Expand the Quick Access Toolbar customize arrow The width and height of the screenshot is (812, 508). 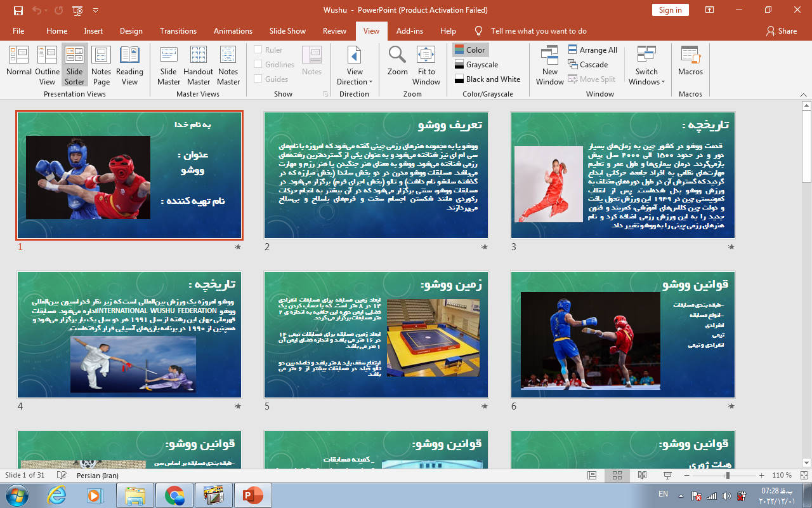coord(96,10)
